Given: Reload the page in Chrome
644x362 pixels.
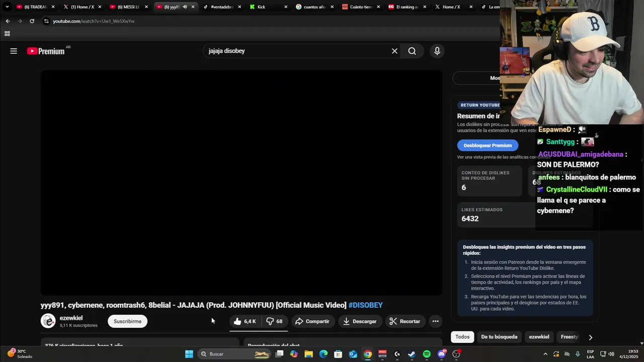Looking at the screenshot, I should (x=32, y=21).
